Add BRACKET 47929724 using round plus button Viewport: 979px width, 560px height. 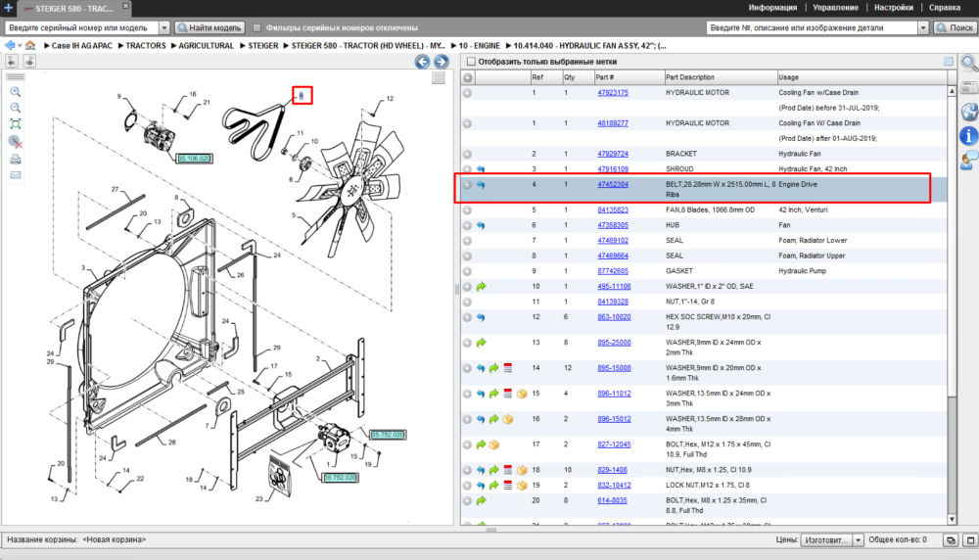(467, 155)
